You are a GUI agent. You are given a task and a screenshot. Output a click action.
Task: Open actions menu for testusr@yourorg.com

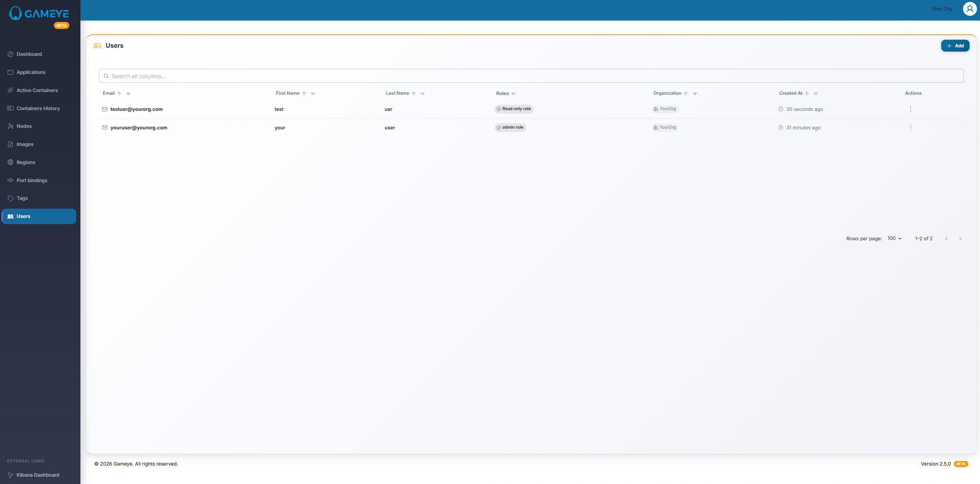pos(910,109)
